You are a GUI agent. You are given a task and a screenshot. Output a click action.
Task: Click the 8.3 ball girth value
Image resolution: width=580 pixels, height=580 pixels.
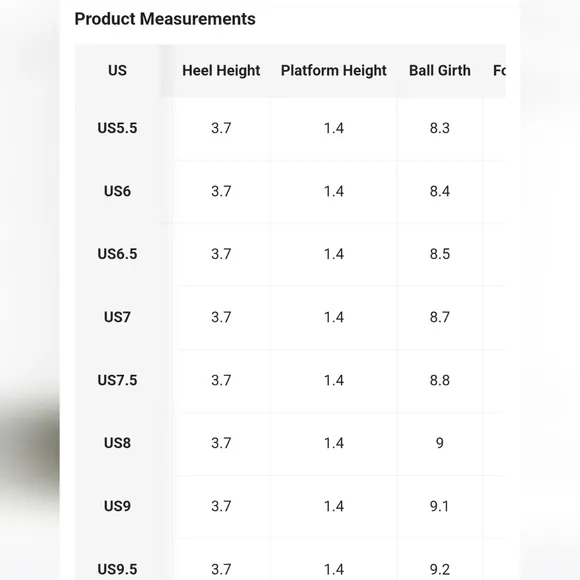439,128
